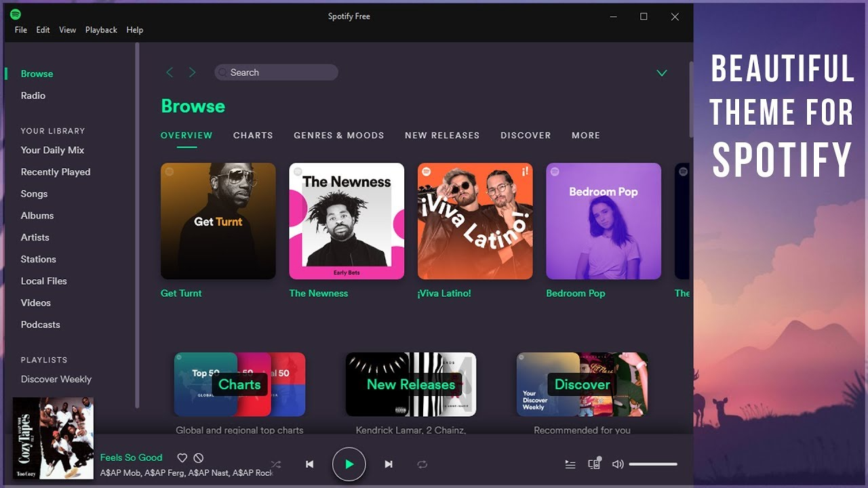Viewport: 868px width, 488px height.
Task: Open the Help menu
Action: [x=135, y=30]
